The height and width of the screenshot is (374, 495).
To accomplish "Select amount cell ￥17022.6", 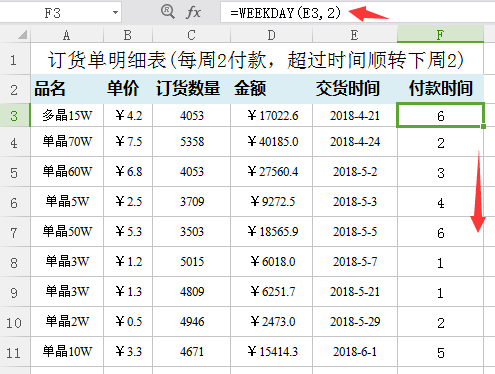I will tap(271, 115).
